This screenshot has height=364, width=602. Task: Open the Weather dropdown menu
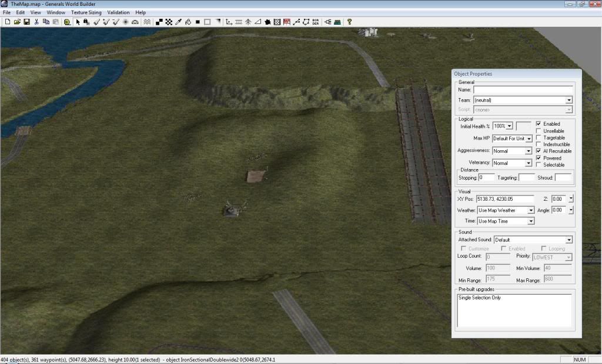531,210
